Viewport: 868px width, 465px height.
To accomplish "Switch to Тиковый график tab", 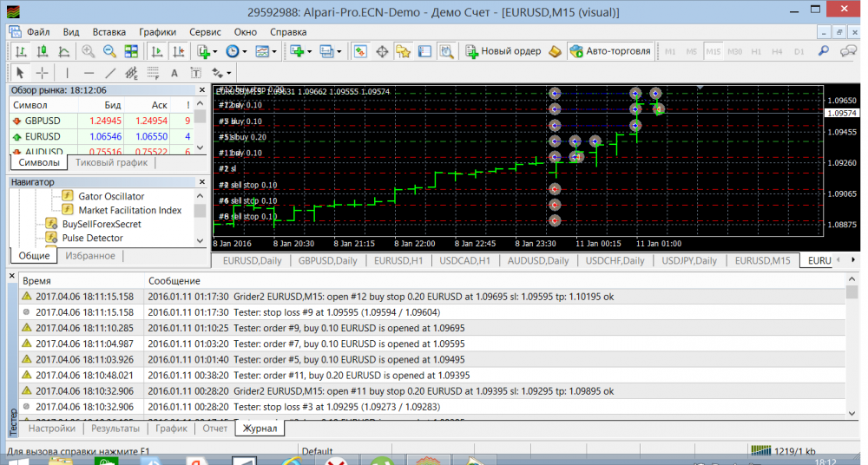I will click(x=111, y=162).
